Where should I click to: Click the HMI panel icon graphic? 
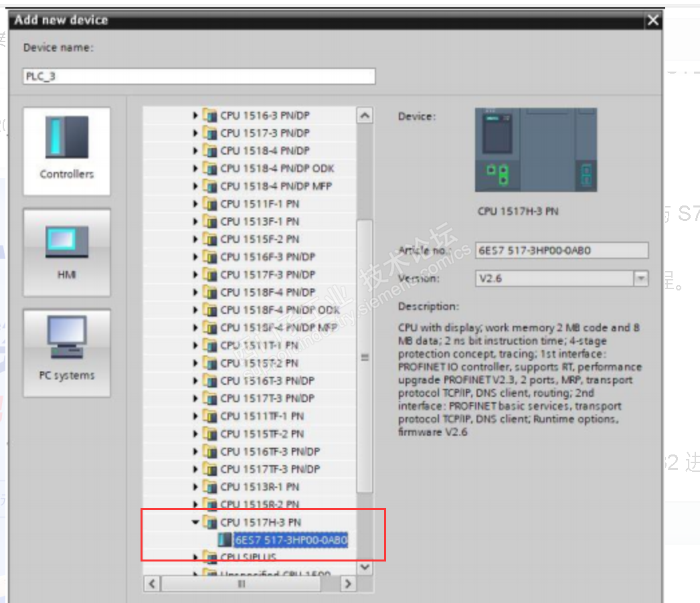(67, 242)
